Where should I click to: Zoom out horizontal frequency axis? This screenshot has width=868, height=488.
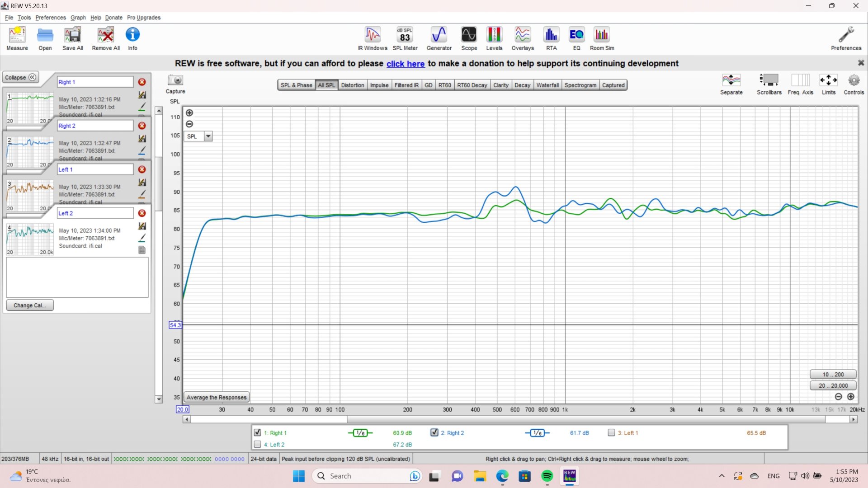tap(839, 397)
